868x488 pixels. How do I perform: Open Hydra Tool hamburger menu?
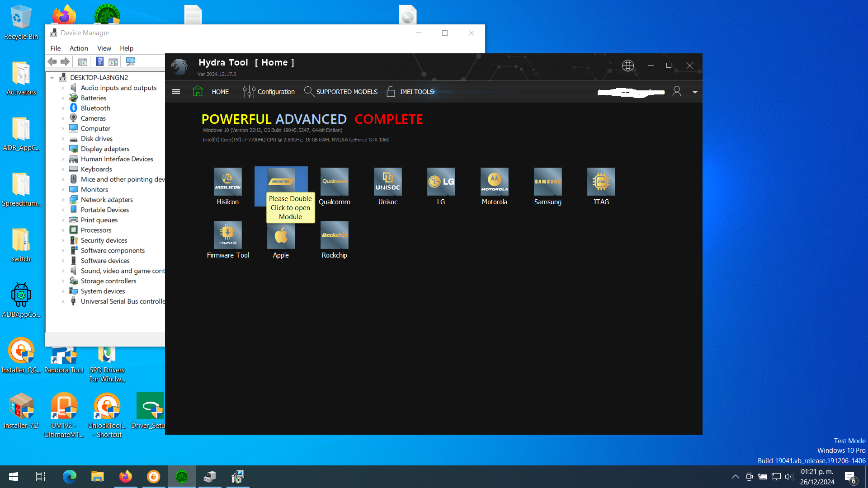click(x=176, y=92)
